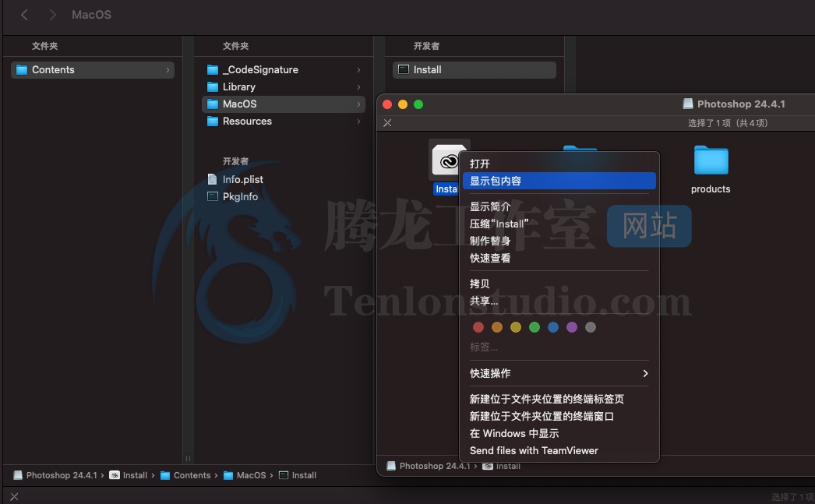
Task: Expand the _CodeSignature row chevron
Action: pos(358,69)
